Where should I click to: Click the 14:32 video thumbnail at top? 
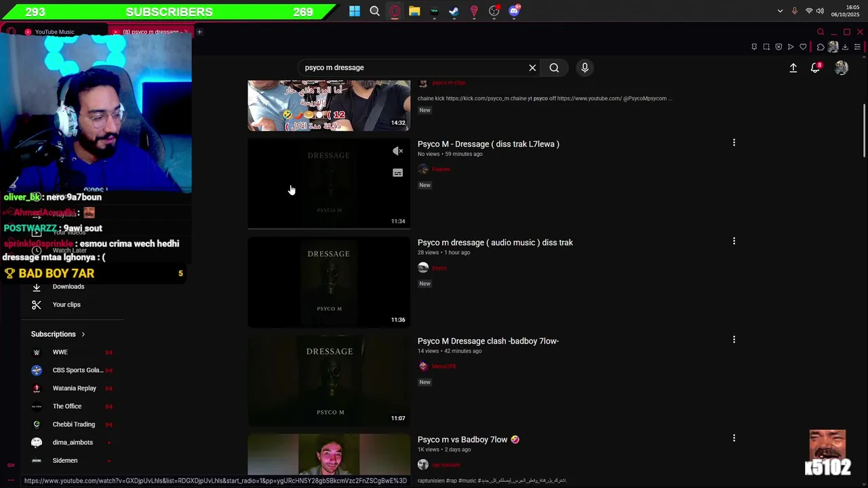point(329,105)
